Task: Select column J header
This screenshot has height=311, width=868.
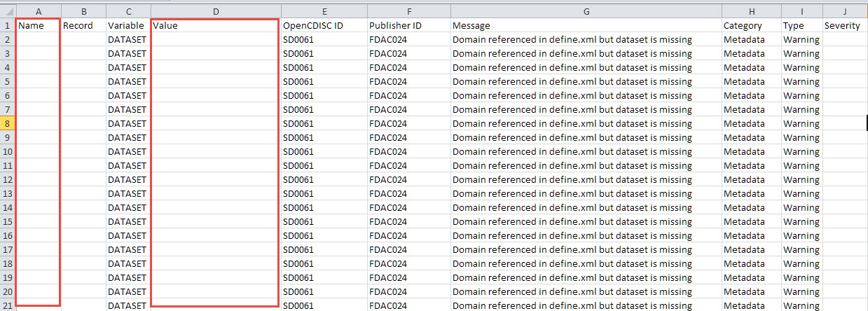Action: click(845, 11)
